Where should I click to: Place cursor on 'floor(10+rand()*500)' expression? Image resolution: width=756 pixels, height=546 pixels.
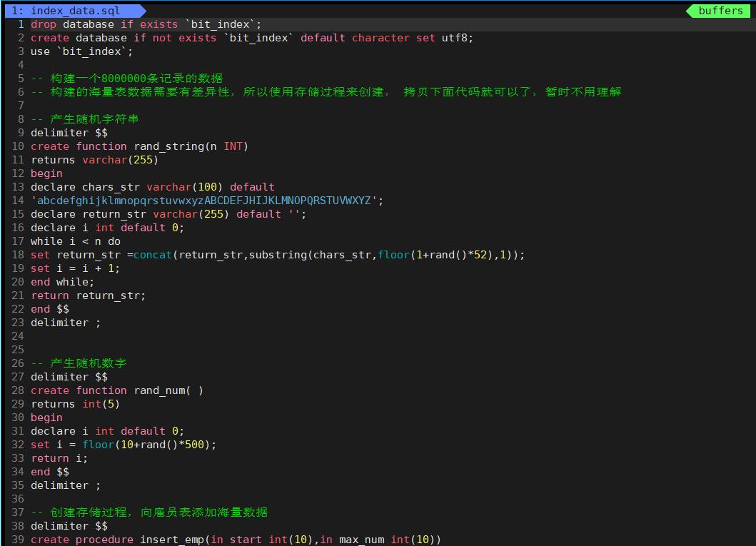[148, 445]
